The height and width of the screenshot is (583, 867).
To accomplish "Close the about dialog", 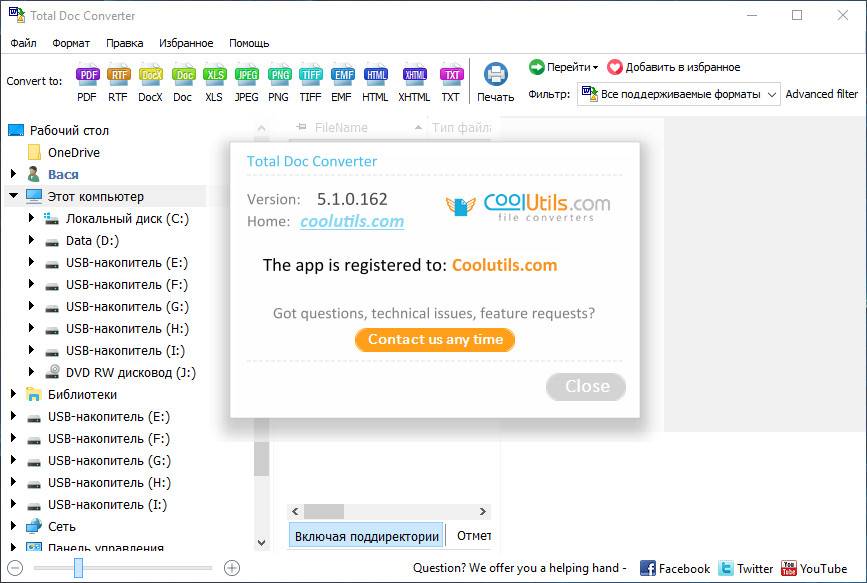I will click(x=586, y=386).
